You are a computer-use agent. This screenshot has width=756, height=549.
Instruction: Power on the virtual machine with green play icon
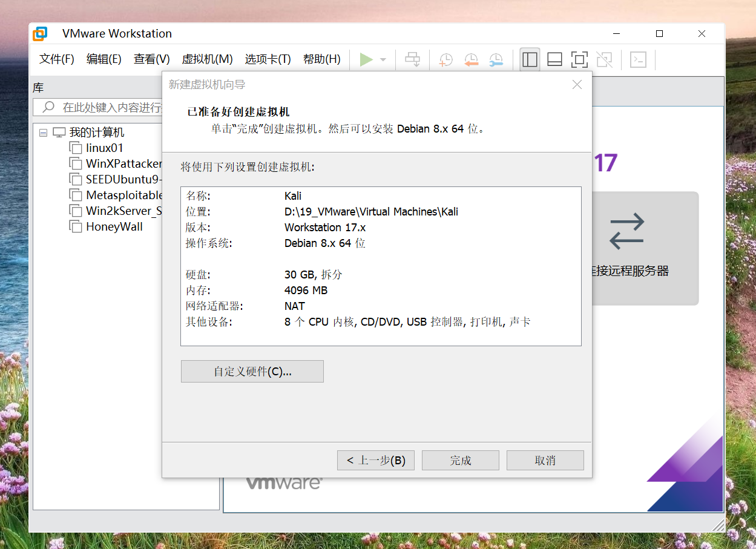(x=366, y=59)
